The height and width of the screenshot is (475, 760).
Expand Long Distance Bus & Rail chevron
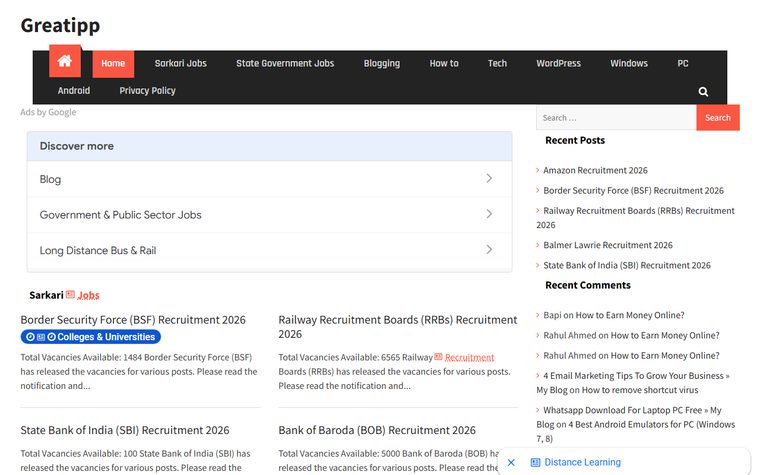point(489,250)
